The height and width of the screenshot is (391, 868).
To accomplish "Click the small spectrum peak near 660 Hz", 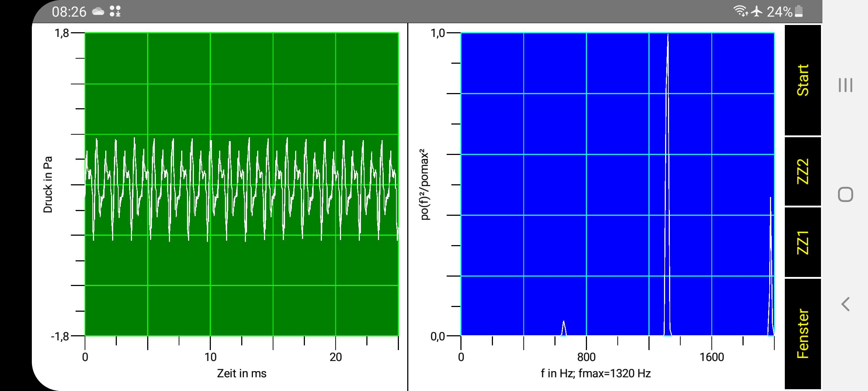I will (x=563, y=328).
